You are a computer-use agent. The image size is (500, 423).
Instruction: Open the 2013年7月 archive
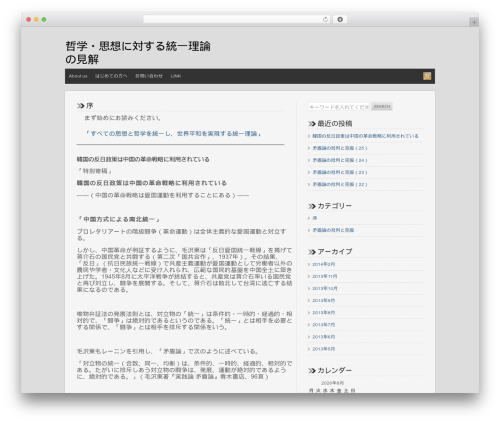pos(324,325)
